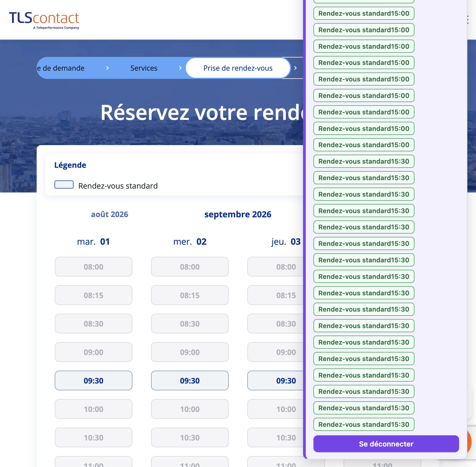This screenshot has height=467, width=476.
Task: Select the Prise de rendez-vous tab
Action: [238, 68]
